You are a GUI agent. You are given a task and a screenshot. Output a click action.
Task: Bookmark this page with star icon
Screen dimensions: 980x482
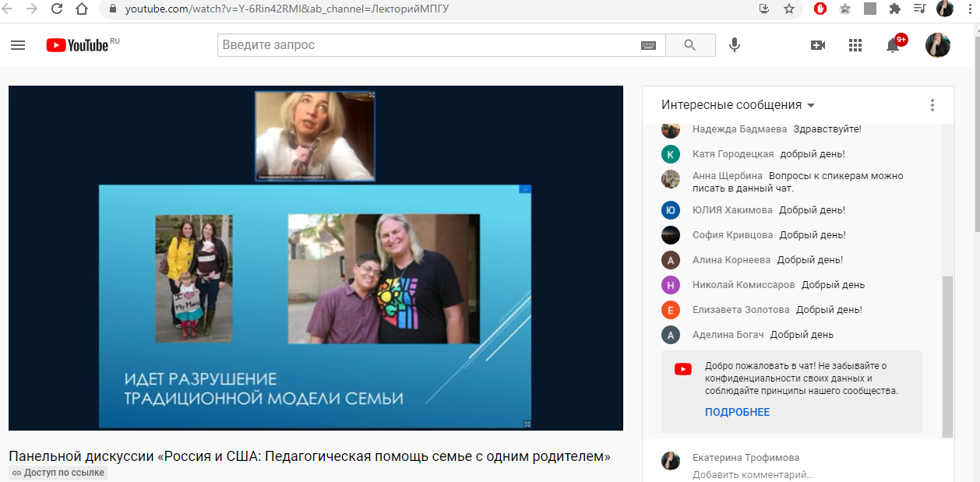click(789, 9)
